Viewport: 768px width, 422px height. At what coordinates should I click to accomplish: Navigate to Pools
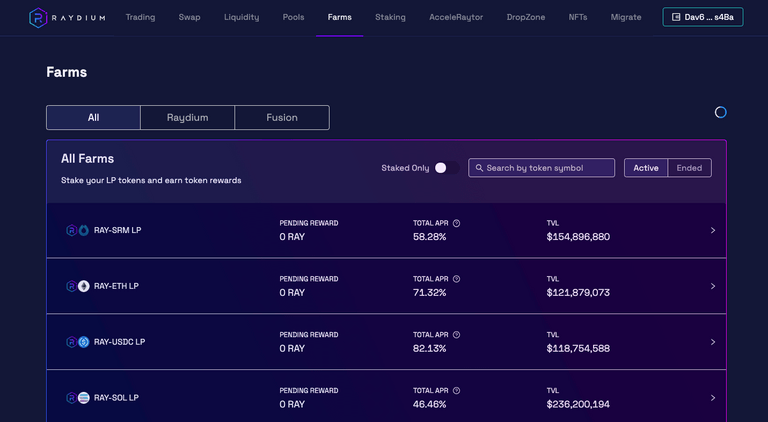(x=293, y=17)
